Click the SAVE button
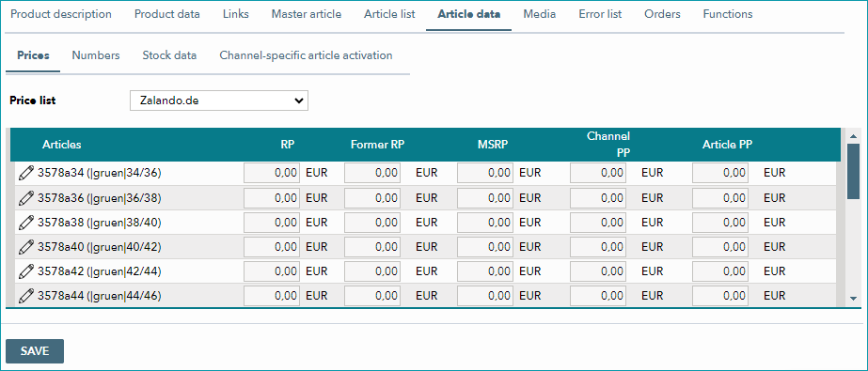The image size is (868, 371). [35, 351]
